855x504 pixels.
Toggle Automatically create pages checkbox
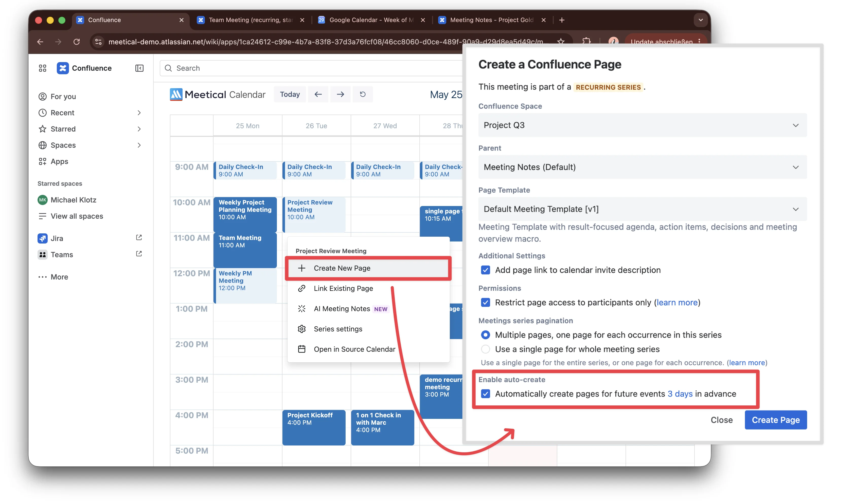(486, 394)
